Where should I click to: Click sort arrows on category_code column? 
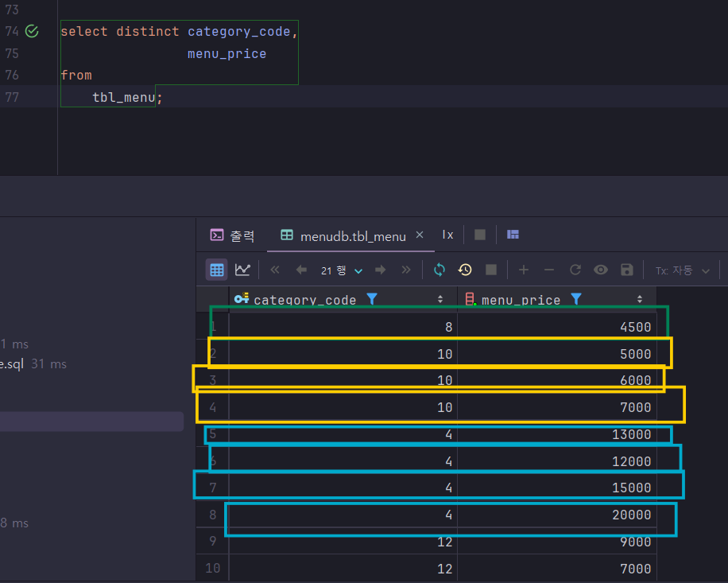(440, 299)
